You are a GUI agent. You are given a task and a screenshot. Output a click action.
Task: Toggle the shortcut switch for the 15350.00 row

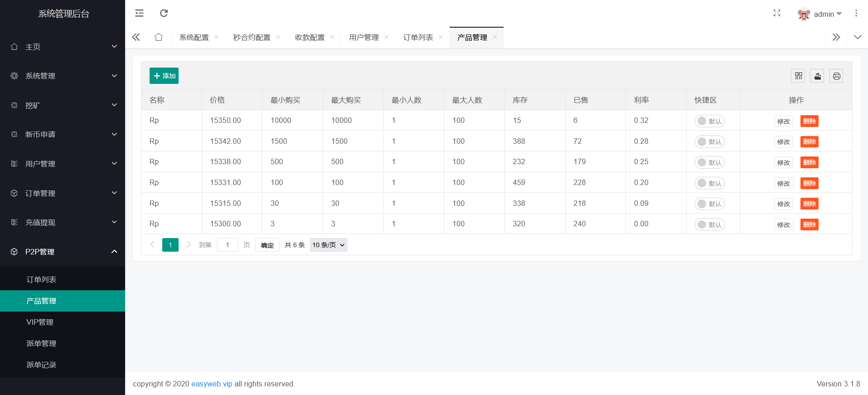click(709, 121)
